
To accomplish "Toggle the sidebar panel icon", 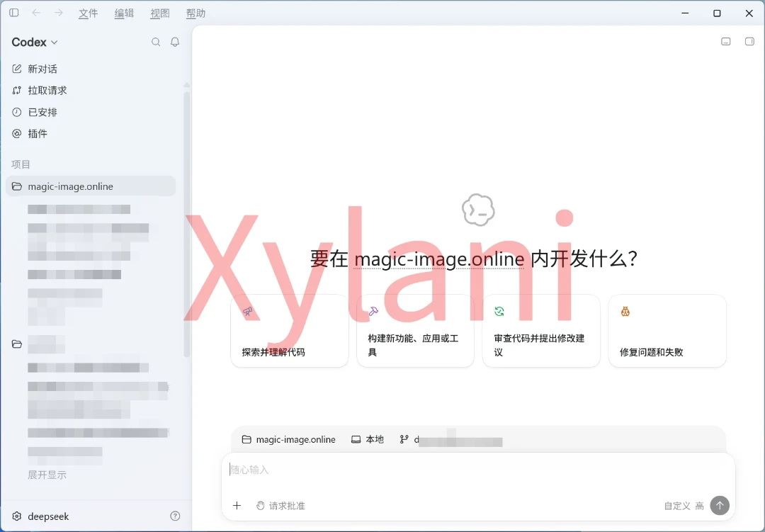I will pyautogui.click(x=14, y=13).
